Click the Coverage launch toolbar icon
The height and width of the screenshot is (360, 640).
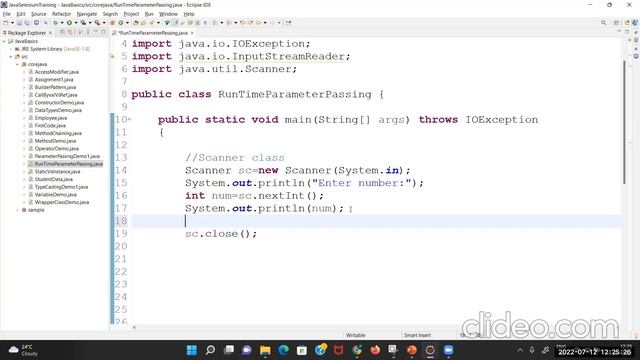point(83,23)
